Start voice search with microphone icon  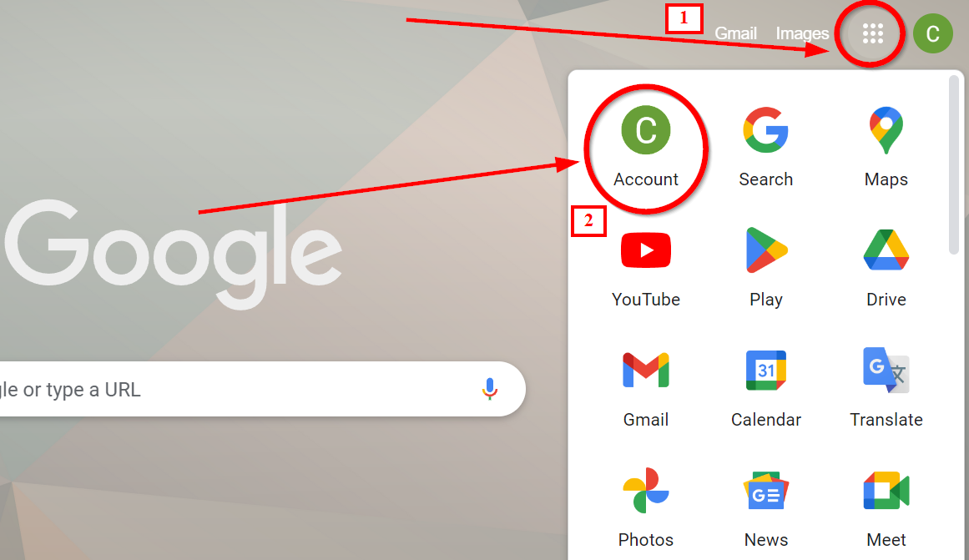pyautogui.click(x=489, y=389)
